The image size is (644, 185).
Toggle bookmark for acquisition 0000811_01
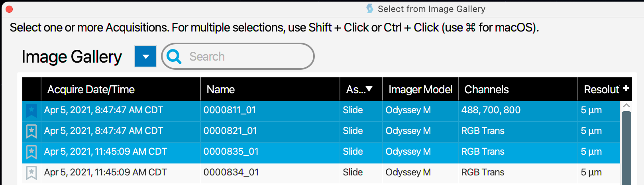click(31, 110)
